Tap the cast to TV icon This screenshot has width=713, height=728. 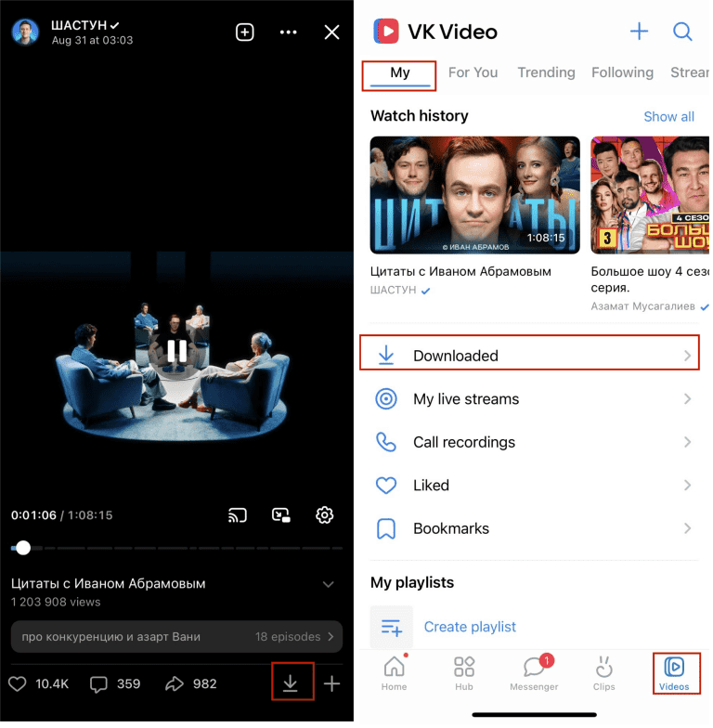(x=237, y=514)
